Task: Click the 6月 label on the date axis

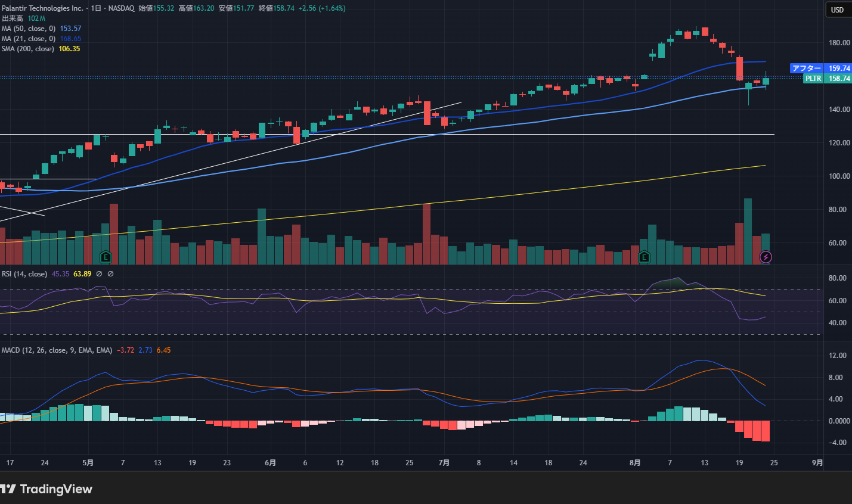Action: (x=270, y=463)
